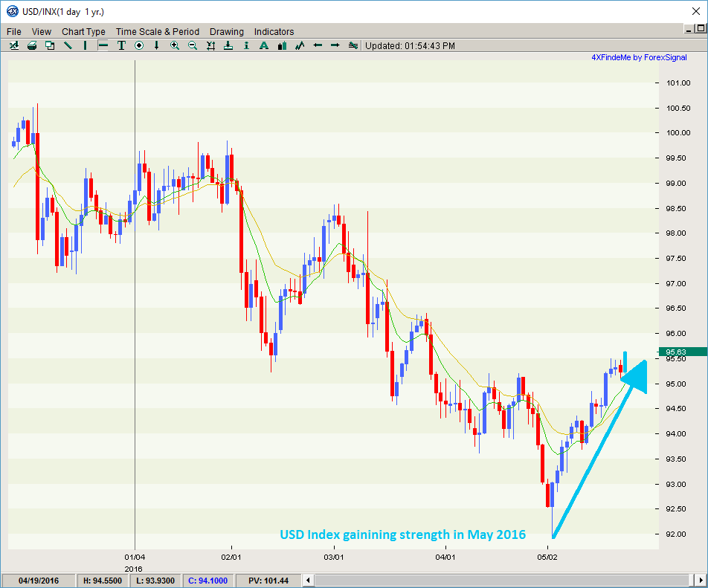Click the 100.00 price axis label
This screenshot has height=588, width=708.
[x=678, y=132]
